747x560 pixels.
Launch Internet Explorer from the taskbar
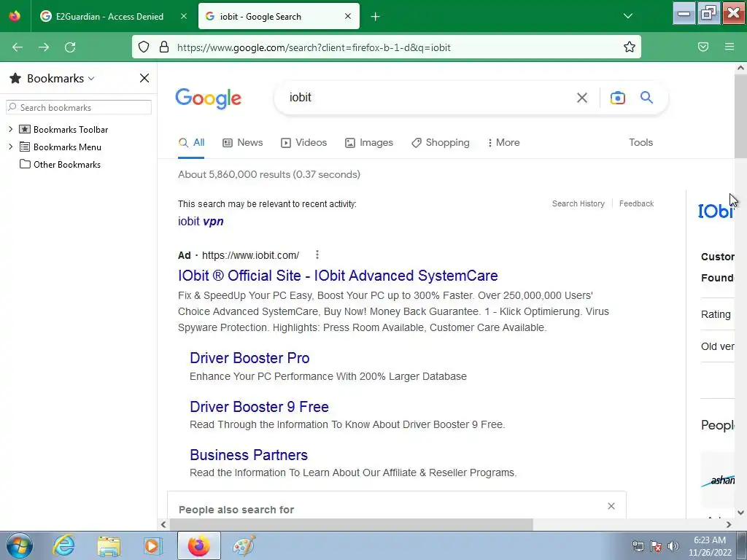[x=63, y=545]
